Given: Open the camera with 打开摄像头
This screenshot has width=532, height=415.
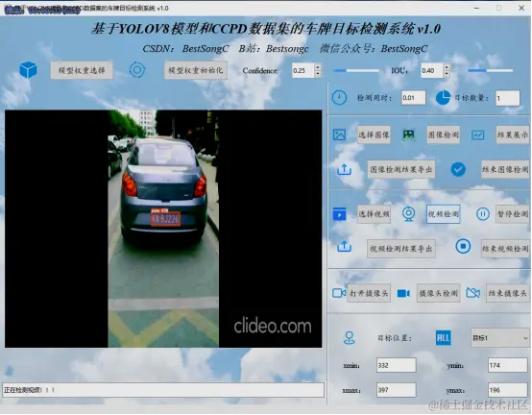Looking at the screenshot, I should 369,293.
